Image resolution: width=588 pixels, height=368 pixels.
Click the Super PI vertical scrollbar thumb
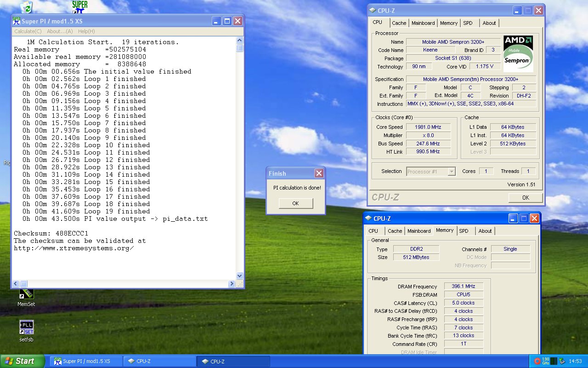(239, 48)
